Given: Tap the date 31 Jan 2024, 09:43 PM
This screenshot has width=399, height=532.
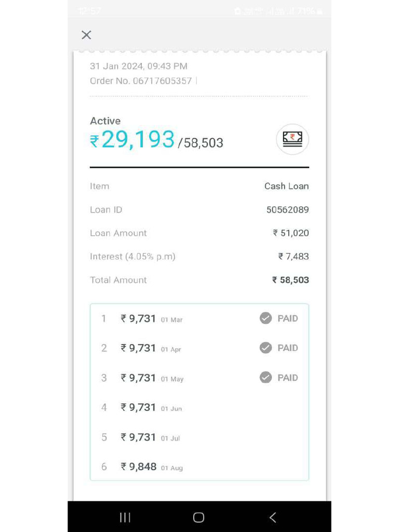Looking at the screenshot, I should coord(139,66).
